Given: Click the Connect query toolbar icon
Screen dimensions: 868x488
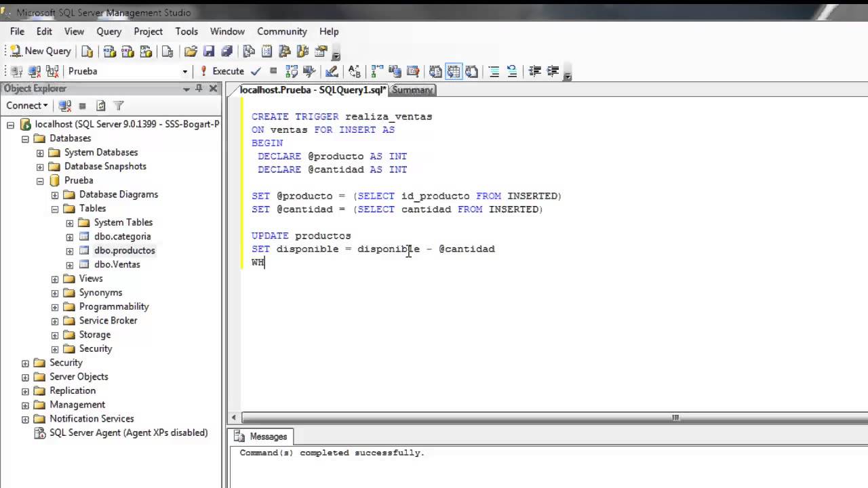Looking at the screenshot, I should 17,71.
